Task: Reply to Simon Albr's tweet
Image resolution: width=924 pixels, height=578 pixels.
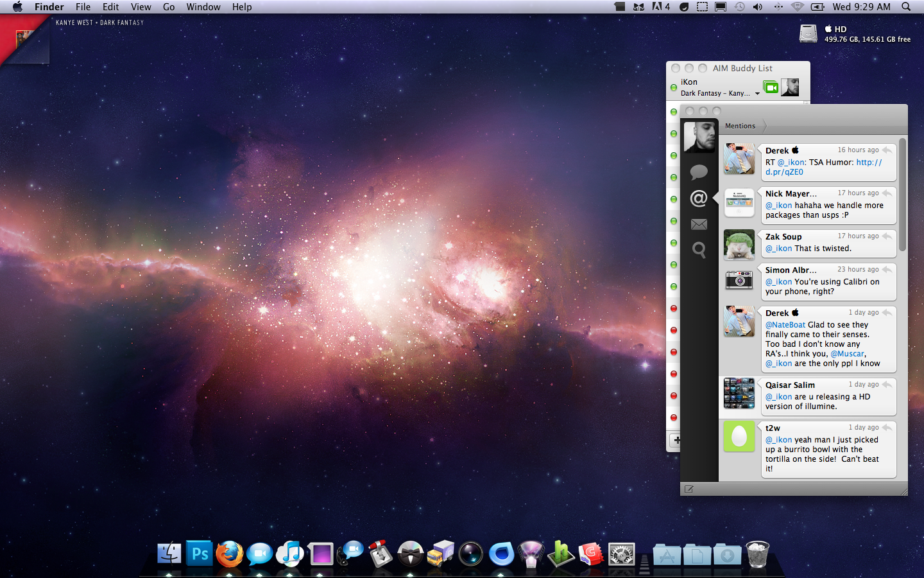Action: 887,270
